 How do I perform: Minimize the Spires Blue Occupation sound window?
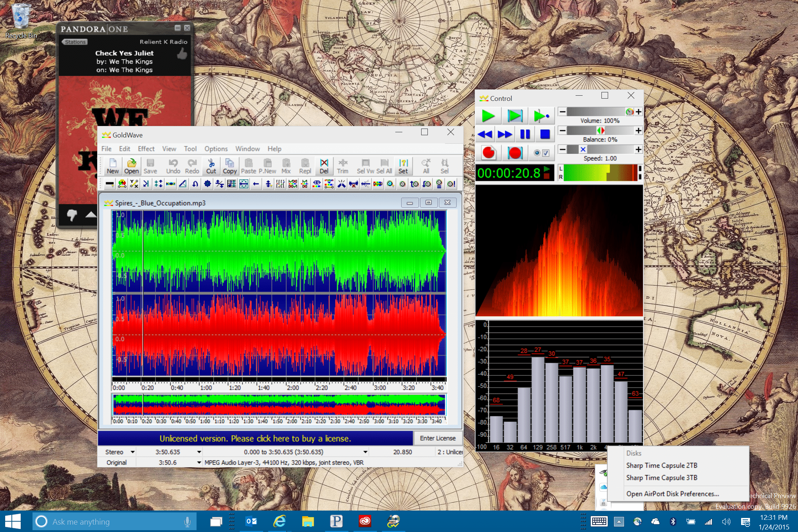(410, 202)
